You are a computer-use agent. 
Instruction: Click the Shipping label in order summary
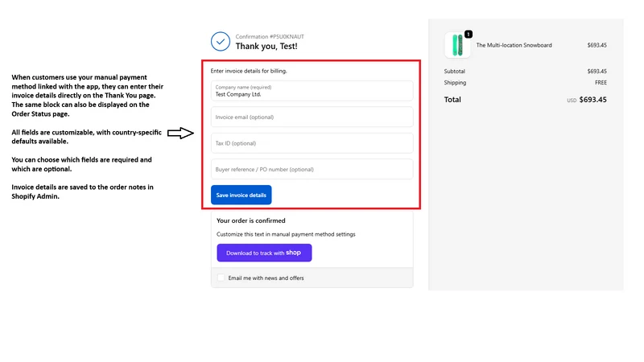[455, 83]
